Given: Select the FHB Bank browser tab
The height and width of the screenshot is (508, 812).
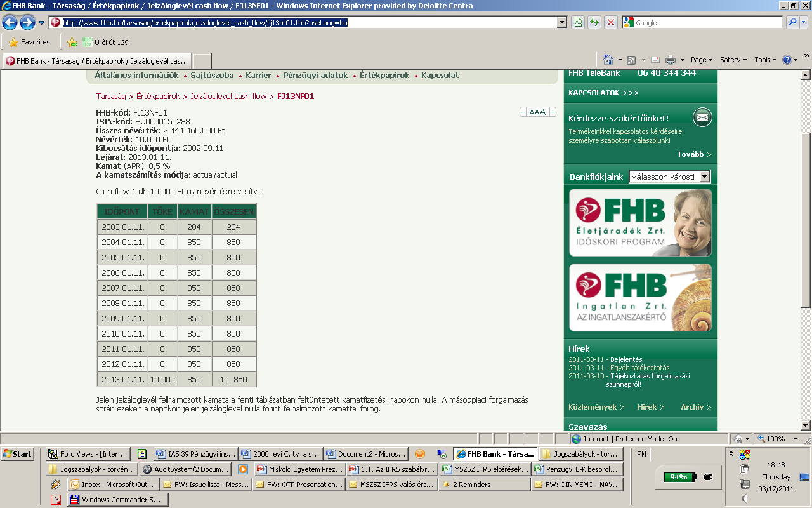Looking at the screenshot, I should tap(96, 61).
